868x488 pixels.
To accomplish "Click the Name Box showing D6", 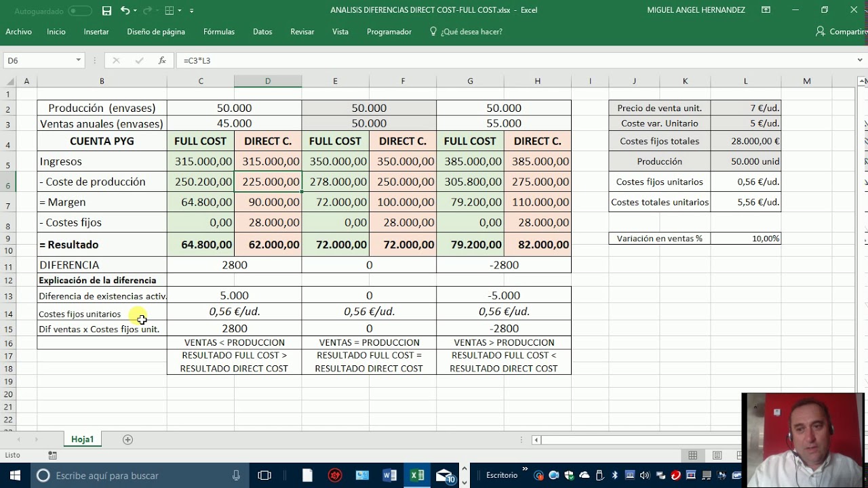I will point(39,60).
